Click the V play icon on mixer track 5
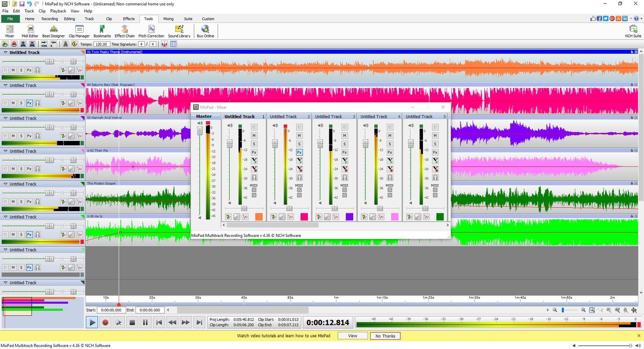Viewport: 644px width, 349px height. [x=435, y=161]
